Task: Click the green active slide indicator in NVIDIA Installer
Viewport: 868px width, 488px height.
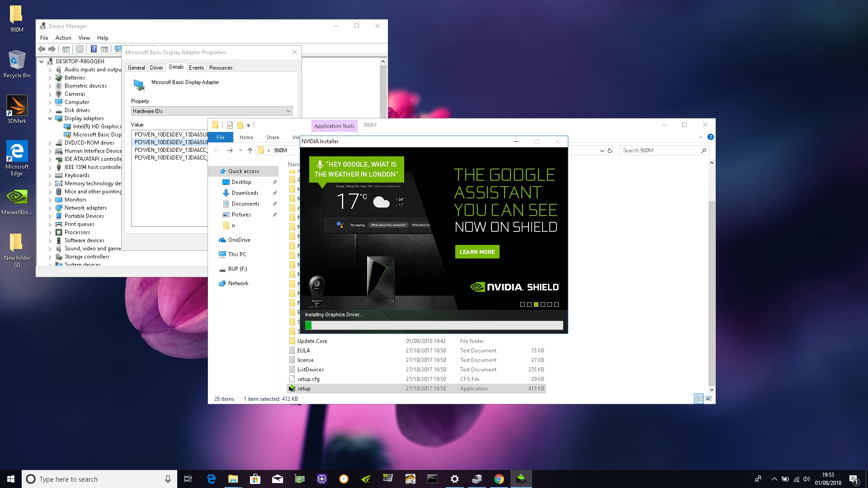Action: (x=536, y=305)
